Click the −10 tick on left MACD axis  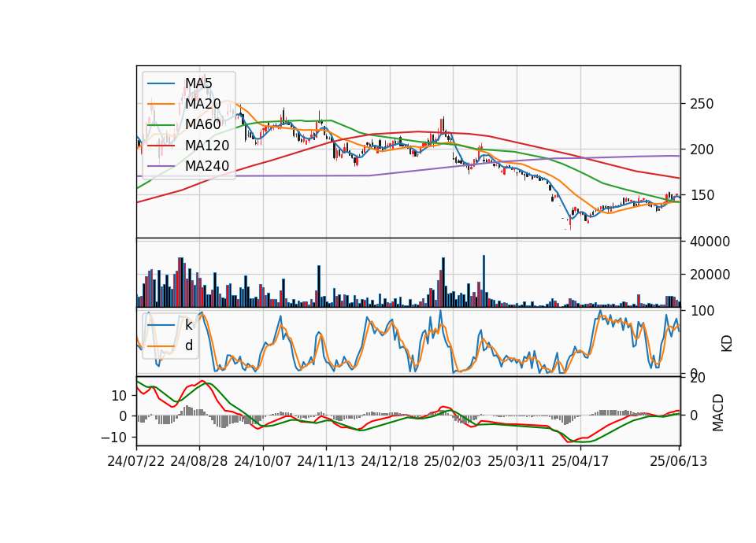tap(113, 438)
